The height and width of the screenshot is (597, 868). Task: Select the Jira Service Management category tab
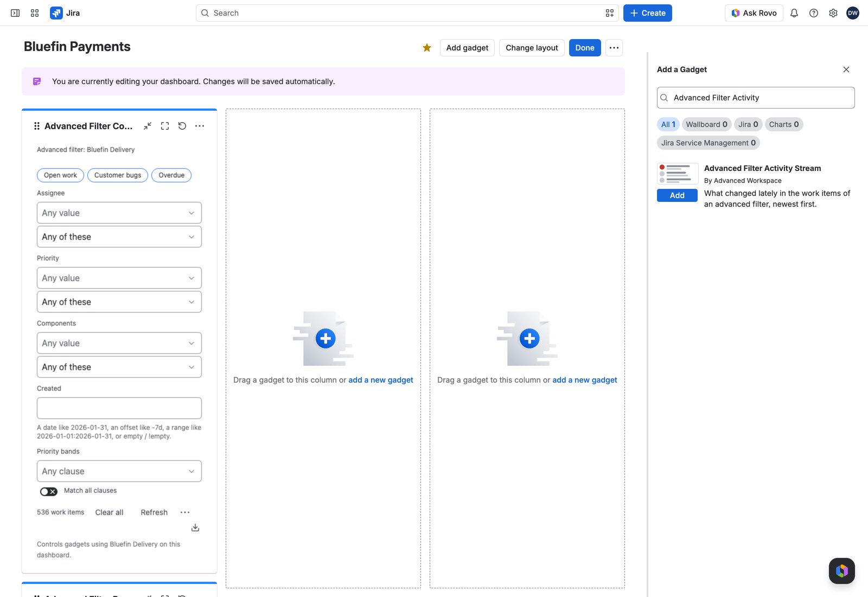click(x=709, y=143)
